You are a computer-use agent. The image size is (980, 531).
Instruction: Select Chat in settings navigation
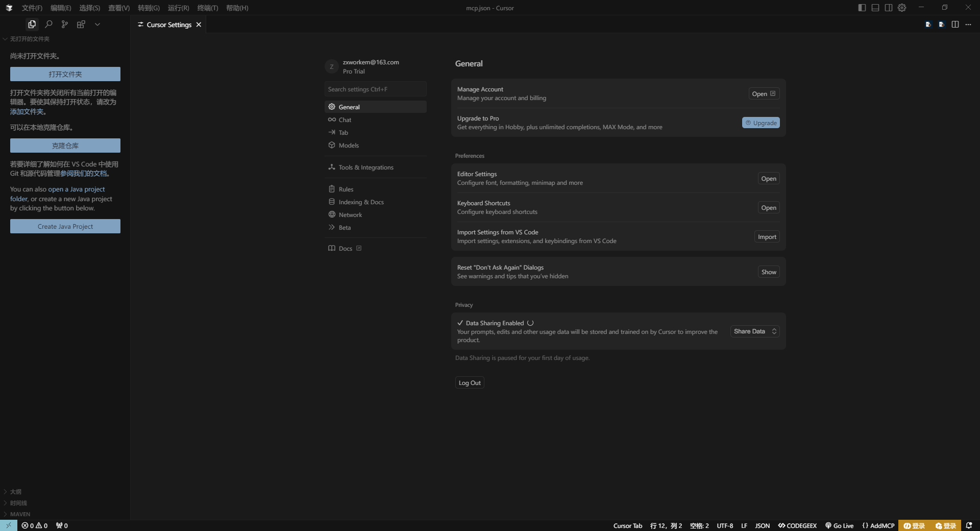coord(376,119)
